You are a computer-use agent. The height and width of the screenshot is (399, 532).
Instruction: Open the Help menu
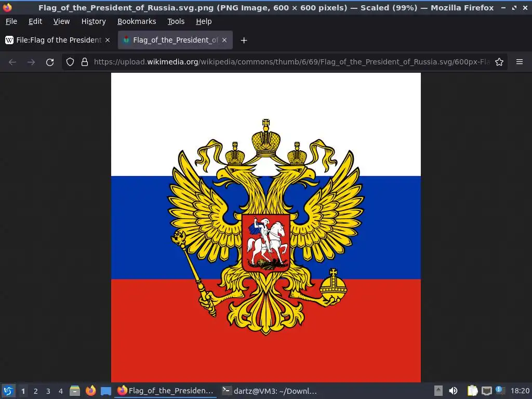[x=204, y=21]
